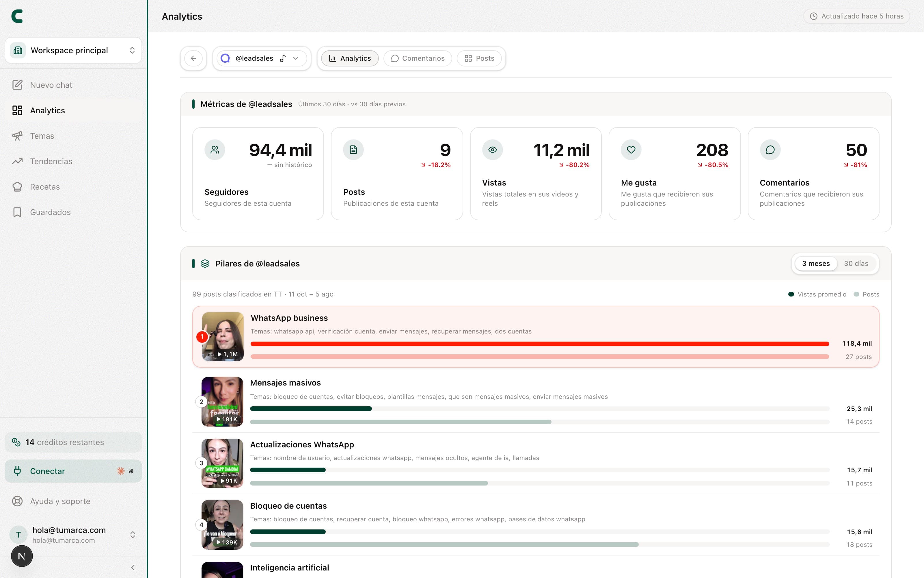This screenshot has height=578, width=924.
Task: Click the Posts legend dot
Action: 856,294
